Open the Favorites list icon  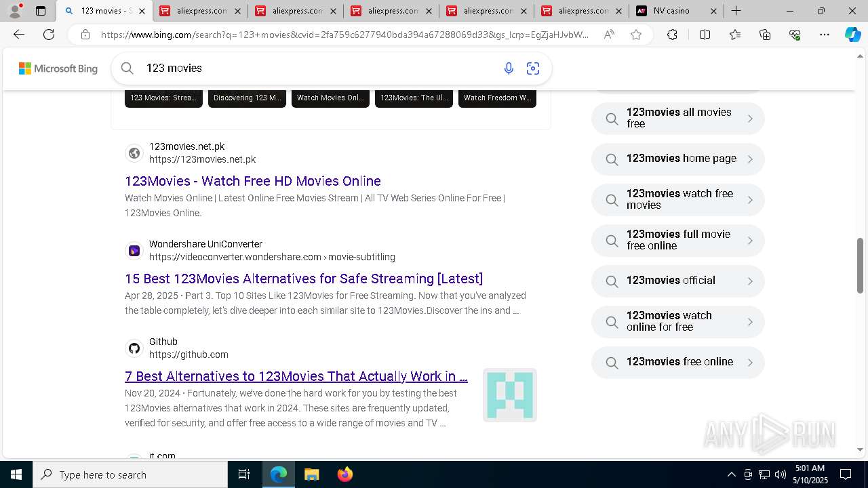tap(735, 35)
